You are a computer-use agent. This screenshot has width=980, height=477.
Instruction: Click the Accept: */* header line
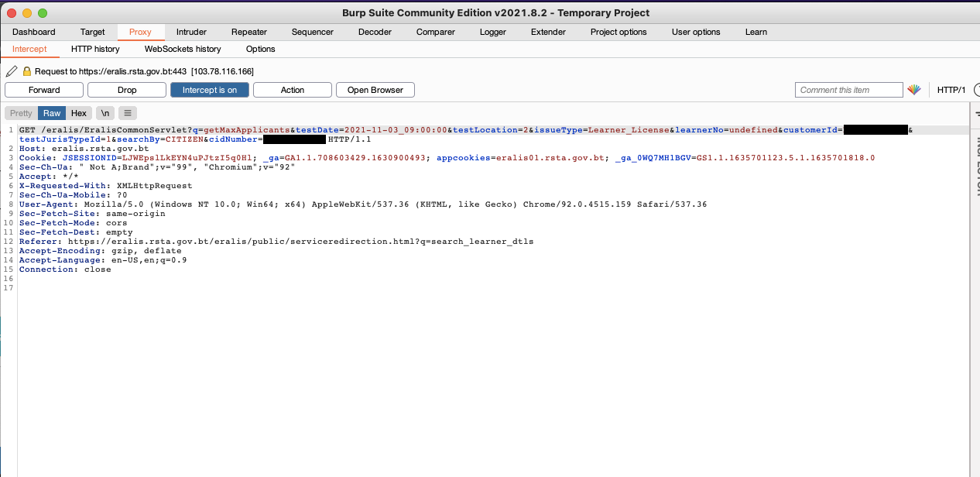point(47,177)
